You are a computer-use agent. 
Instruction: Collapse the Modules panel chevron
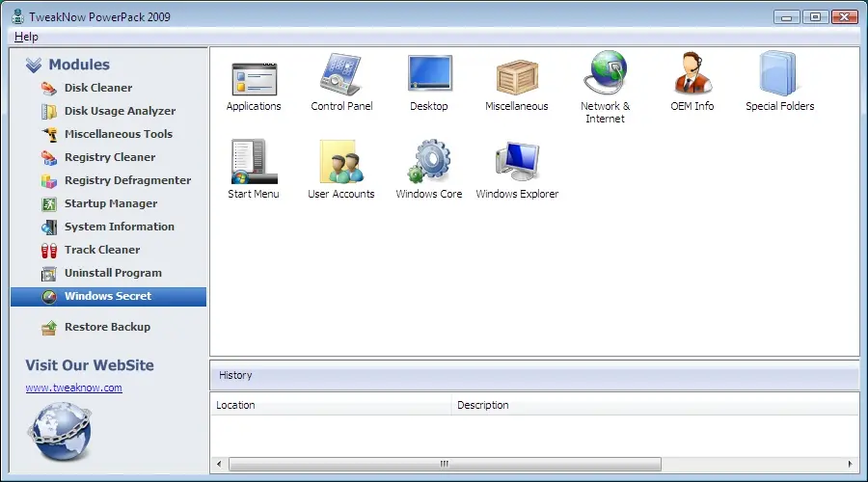pos(34,66)
